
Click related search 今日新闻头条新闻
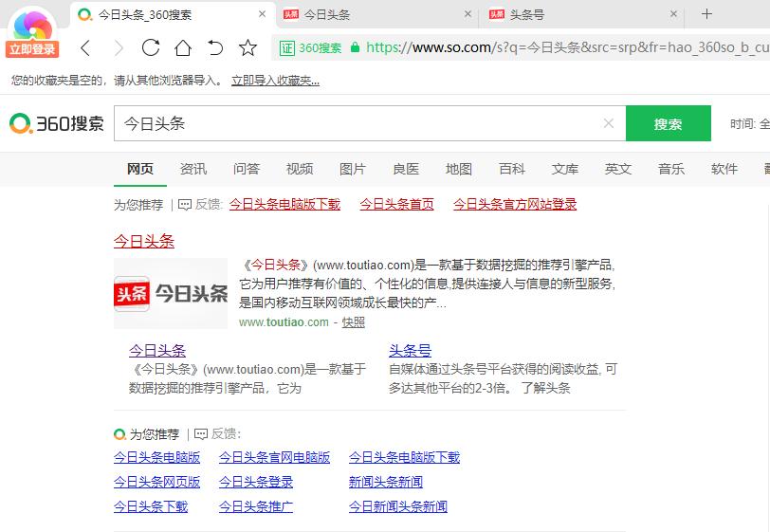(397, 506)
